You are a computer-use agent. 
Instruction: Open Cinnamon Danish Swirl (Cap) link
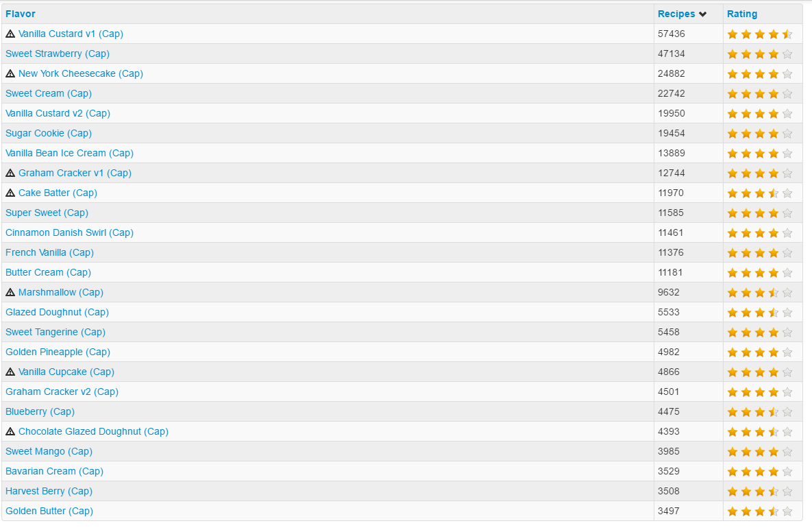tap(69, 232)
